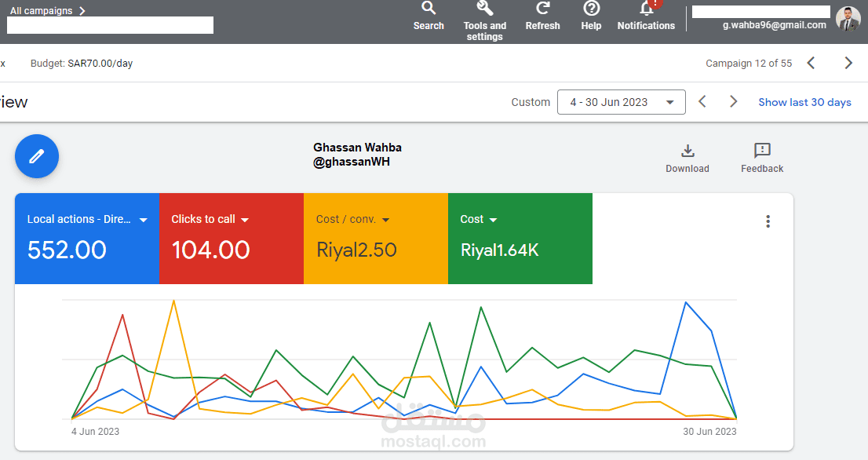Click the blue pencil edit button
This screenshot has width=868, height=460.
pyautogui.click(x=37, y=156)
